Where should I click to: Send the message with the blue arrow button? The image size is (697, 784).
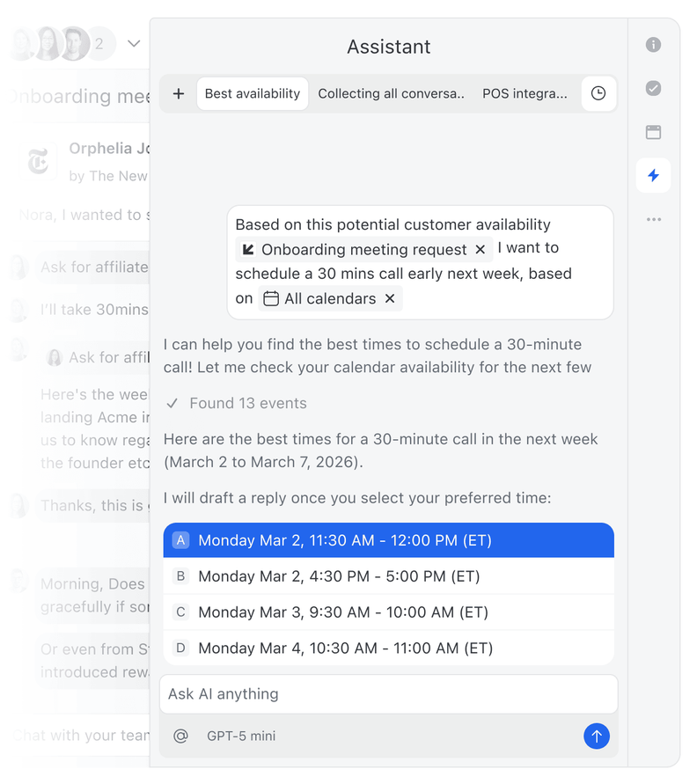(597, 736)
